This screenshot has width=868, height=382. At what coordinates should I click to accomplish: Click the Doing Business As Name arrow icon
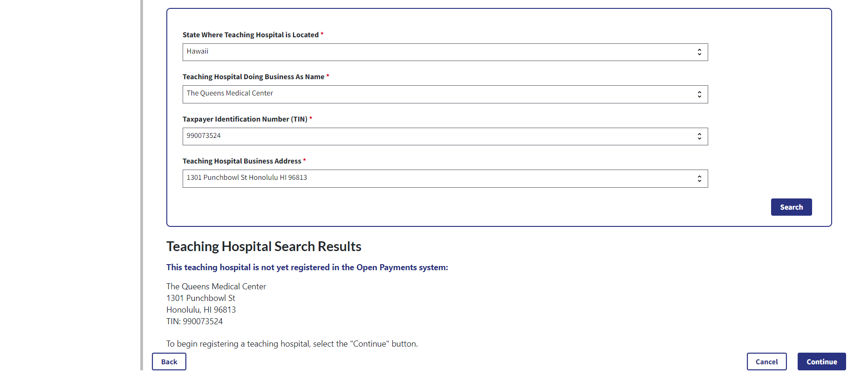(x=699, y=95)
